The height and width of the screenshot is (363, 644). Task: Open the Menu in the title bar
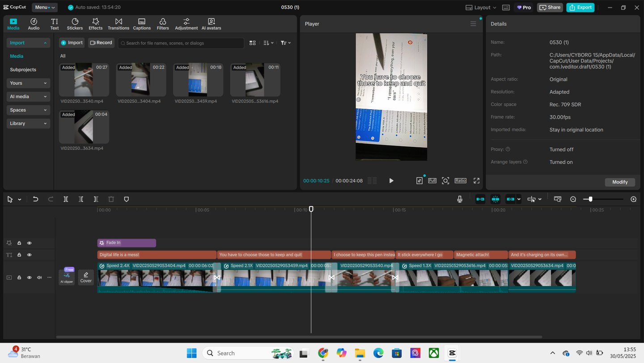click(x=44, y=8)
